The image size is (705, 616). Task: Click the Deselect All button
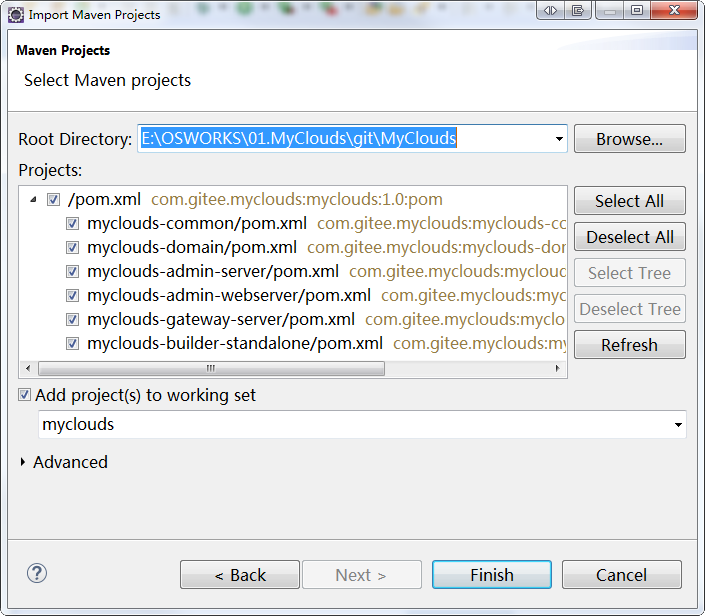click(629, 237)
